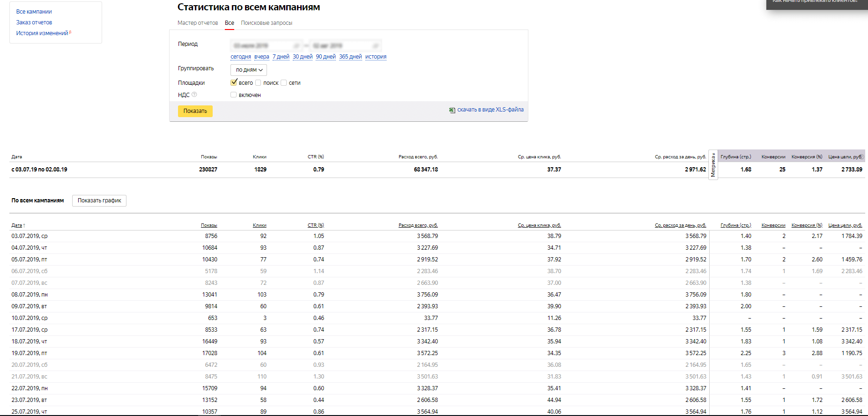Switch to the 'Мастер отчетов' tab
Image resolution: width=868 pixels, height=416 pixels.
pos(198,23)
